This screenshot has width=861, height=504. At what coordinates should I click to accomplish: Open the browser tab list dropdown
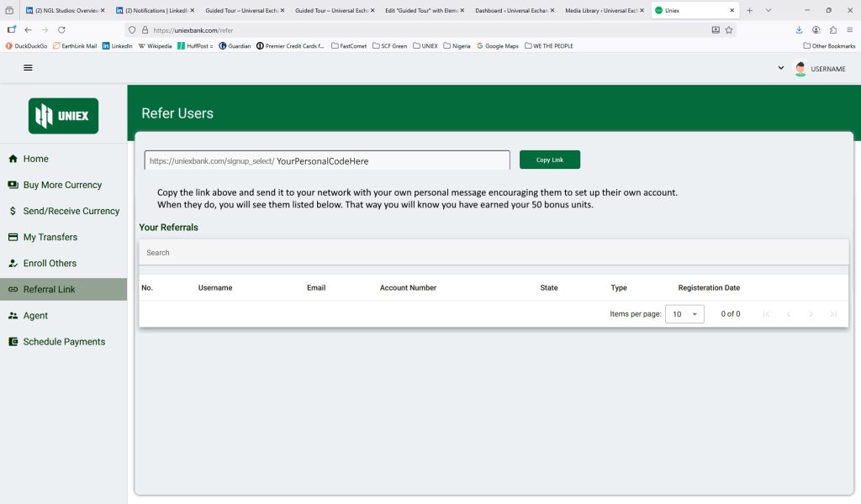(x=768, y=10)
